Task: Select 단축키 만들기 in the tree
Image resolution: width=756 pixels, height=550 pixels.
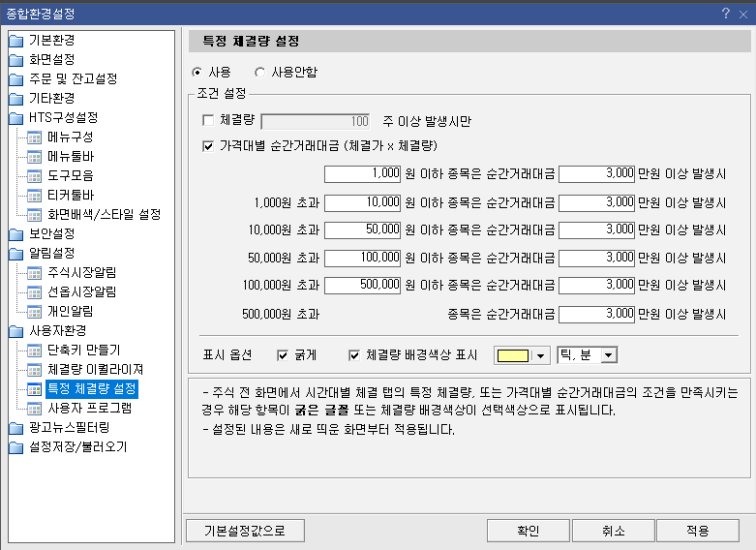Action: [x=84, y=350]
